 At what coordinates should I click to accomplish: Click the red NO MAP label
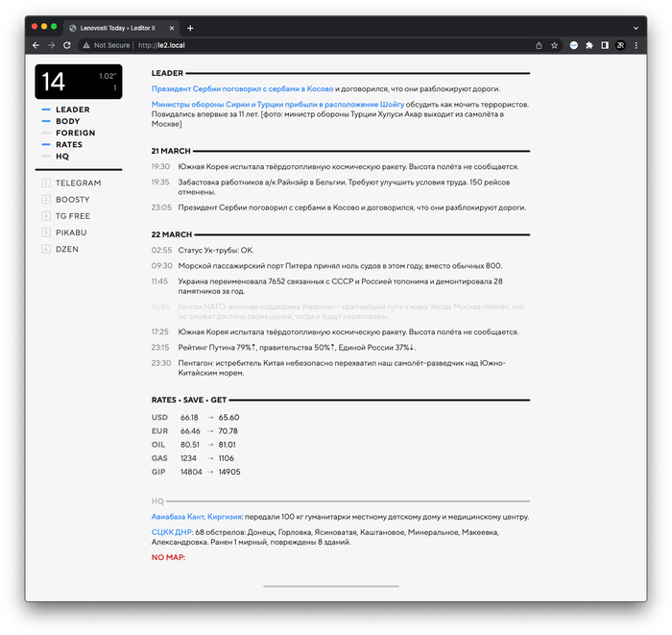coord(168,557)
